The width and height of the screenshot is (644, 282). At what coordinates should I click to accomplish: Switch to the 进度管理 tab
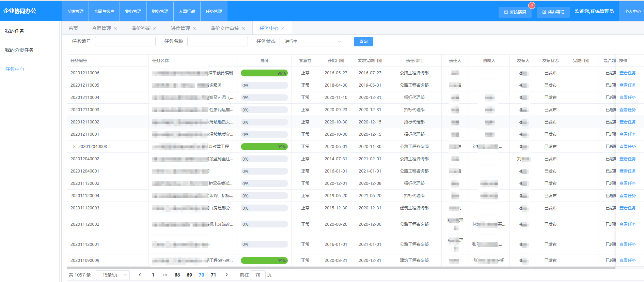(180, 28)
